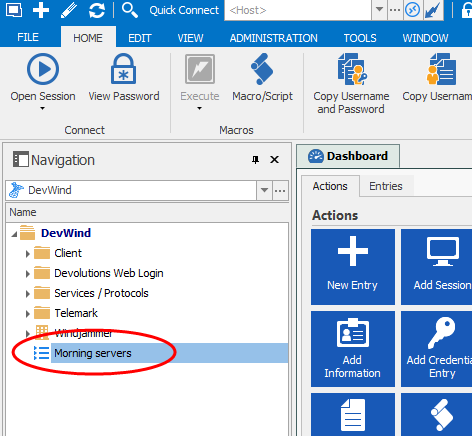Image resolution: width=472 pixels, height=436 pixels.
Task: Click the Add Session monitor tile
Action: 437,267
